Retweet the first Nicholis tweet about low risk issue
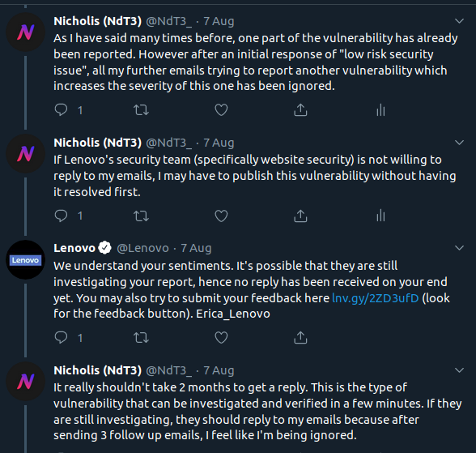Image resolution: width=476 pixels, height=453 pixels. tap(141, 109)
